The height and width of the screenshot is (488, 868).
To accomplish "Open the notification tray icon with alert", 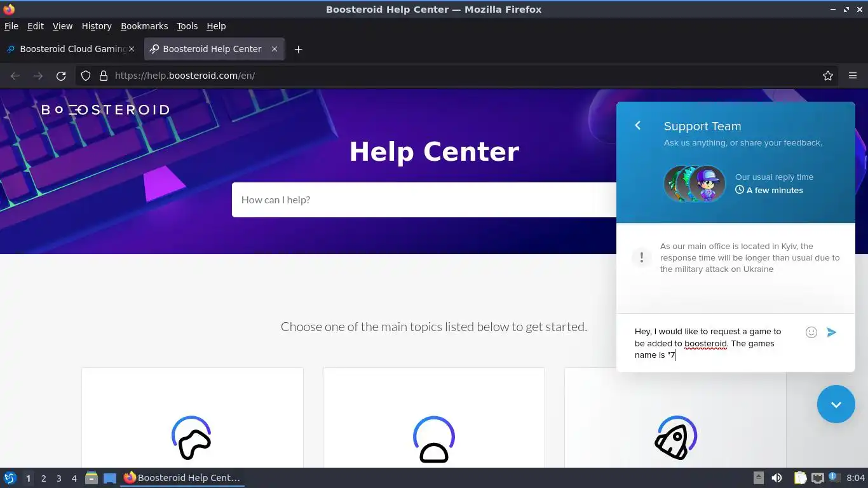I will point(834,478).
